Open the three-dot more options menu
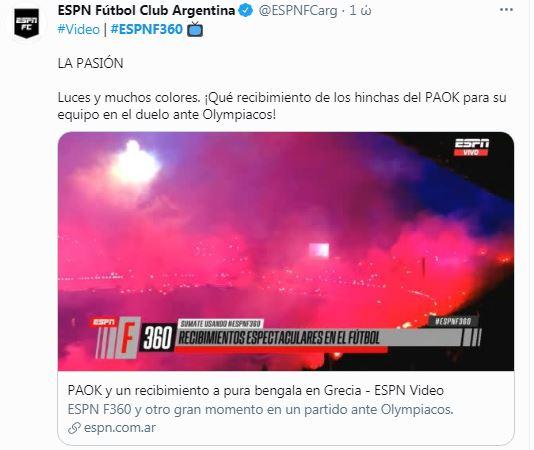Viewport: 534px width, 450px height. pyautogui.click(x=506, y=10)
